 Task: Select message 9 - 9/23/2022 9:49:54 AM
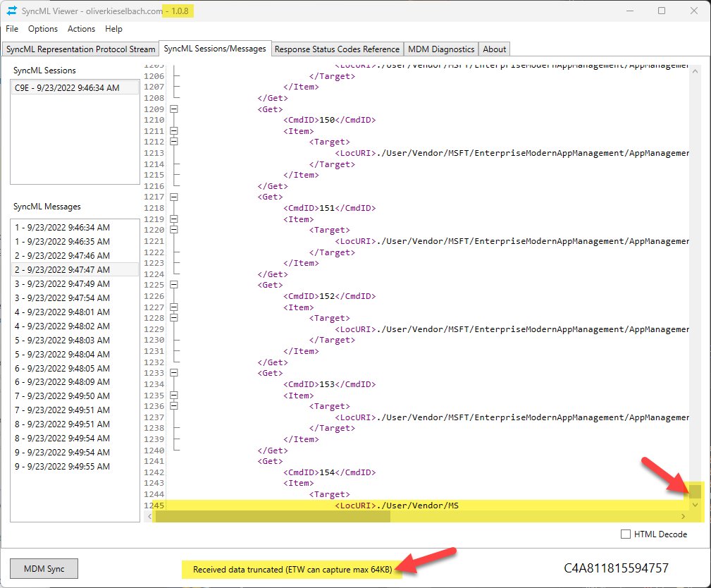[75, 452]
